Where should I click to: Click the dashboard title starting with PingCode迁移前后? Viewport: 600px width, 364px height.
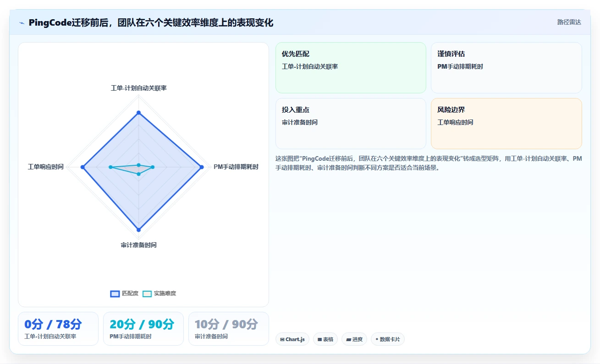pyautogui.click(x=151, y=22)
